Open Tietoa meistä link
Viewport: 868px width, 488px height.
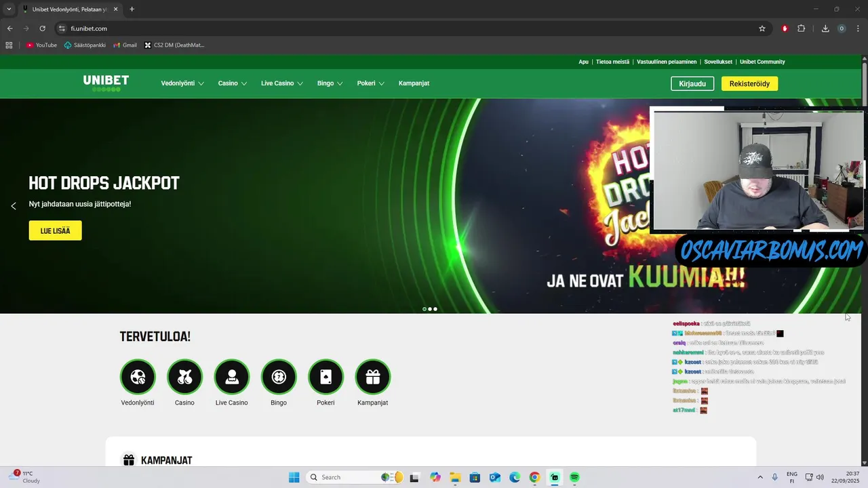click(612, 62)
